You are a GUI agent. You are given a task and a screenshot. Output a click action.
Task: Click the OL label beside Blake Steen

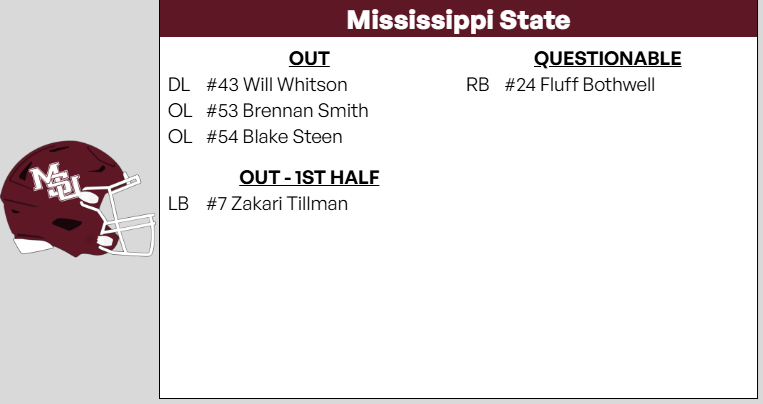(180, 137)
